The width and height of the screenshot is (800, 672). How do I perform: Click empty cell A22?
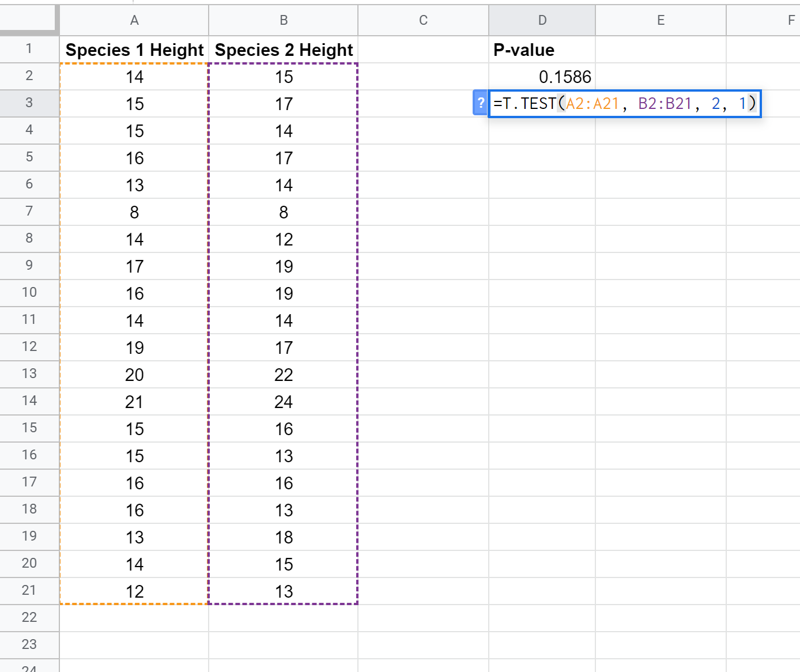tap(134, 618)
